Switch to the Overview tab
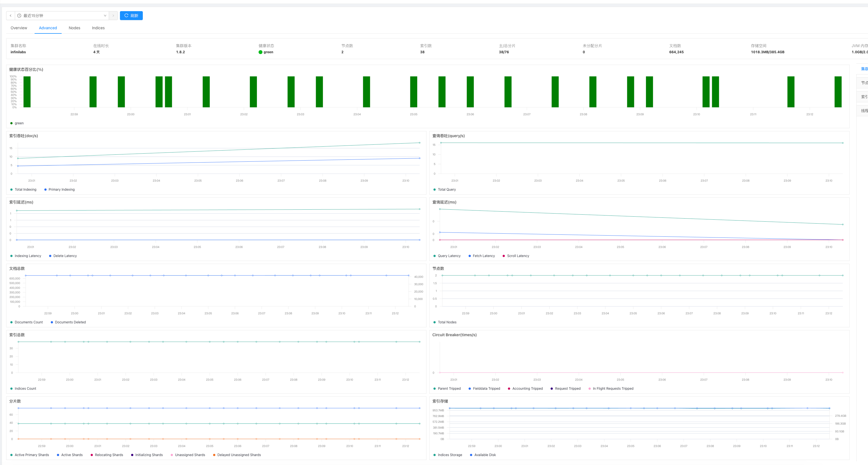The height and width of the screenshot is (465, 868). (19, 28)
